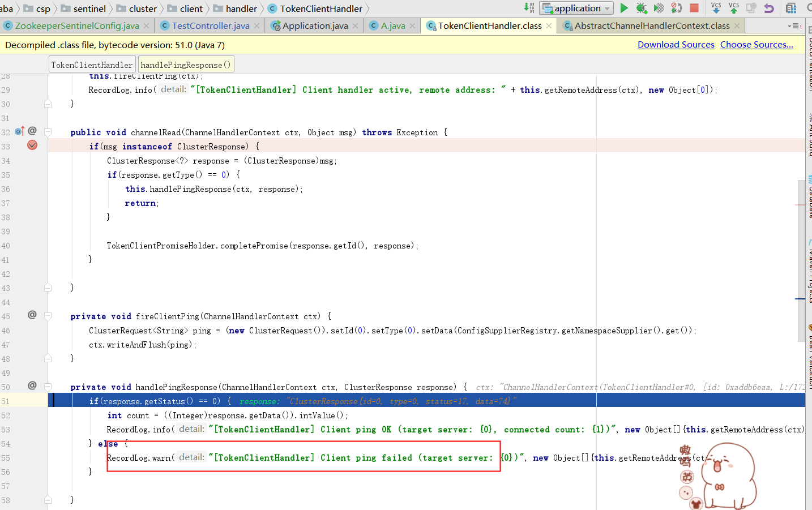
Task: Collapse fold marker at line 58
Action: 48,500
